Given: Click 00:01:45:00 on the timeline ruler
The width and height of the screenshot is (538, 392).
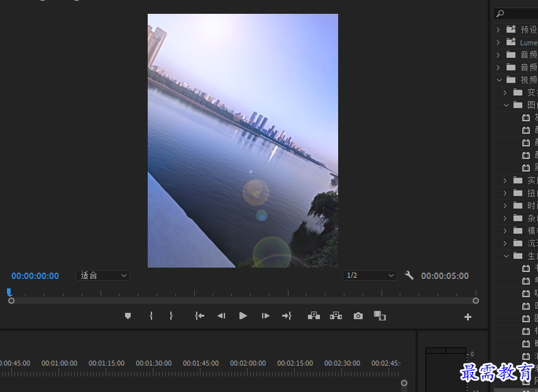Looking at the screenshot, I should 200,363.
